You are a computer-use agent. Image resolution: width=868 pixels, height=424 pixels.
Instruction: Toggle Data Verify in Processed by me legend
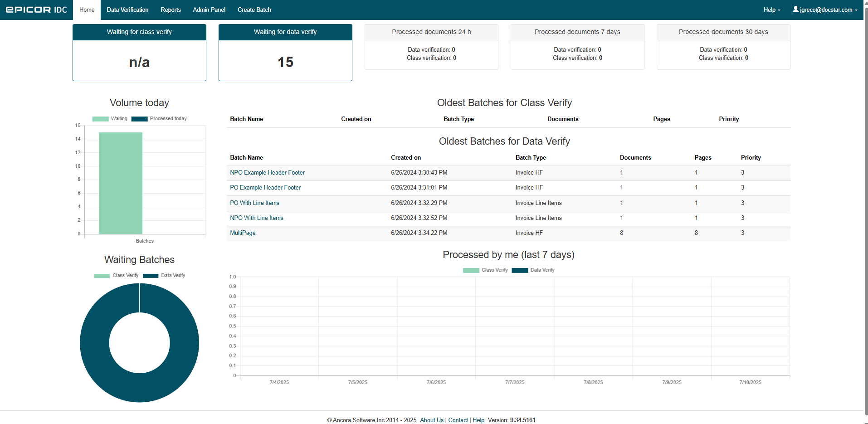pos(542,270)
